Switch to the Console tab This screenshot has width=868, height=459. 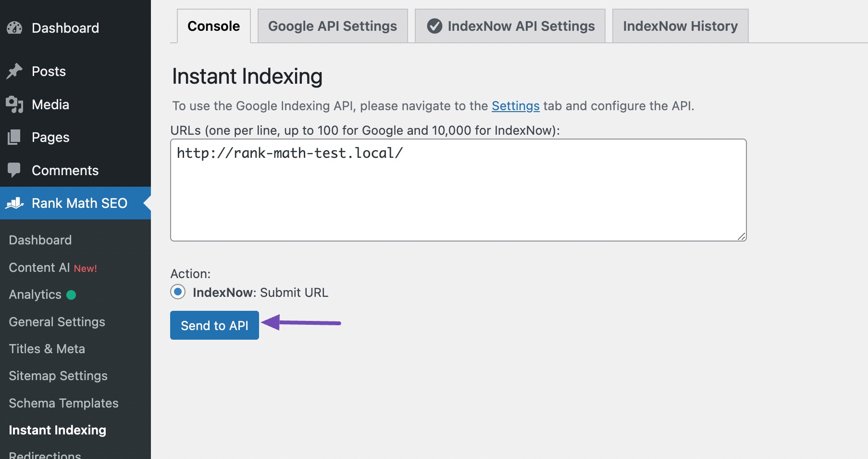click(213, 26)
